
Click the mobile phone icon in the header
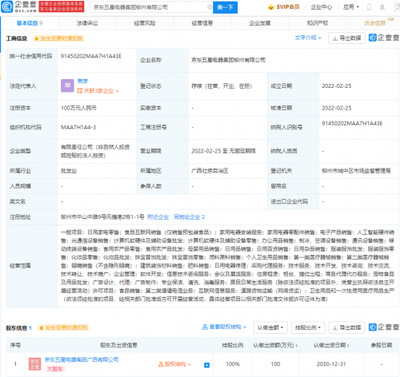[x=369, y=7]
